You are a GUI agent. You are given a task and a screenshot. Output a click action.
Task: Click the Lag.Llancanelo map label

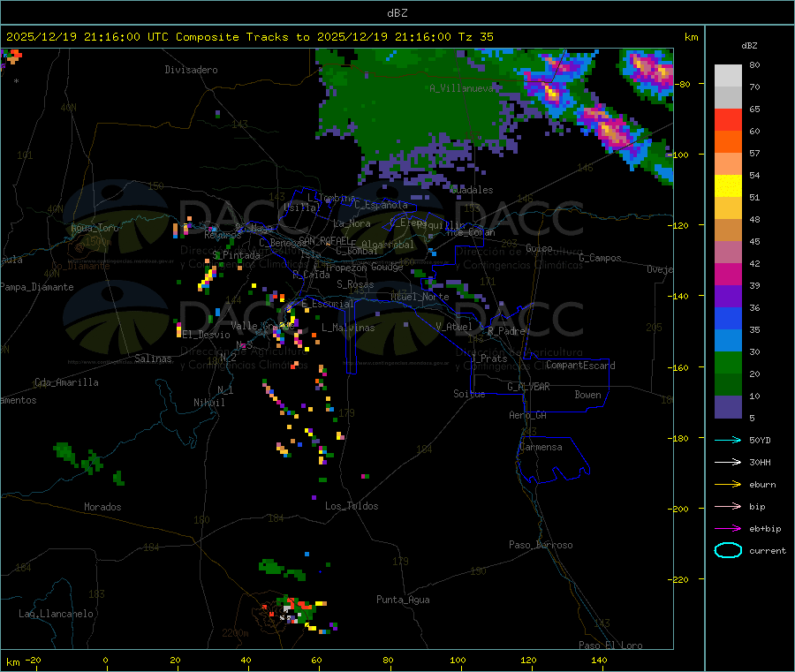click(57, 614)
